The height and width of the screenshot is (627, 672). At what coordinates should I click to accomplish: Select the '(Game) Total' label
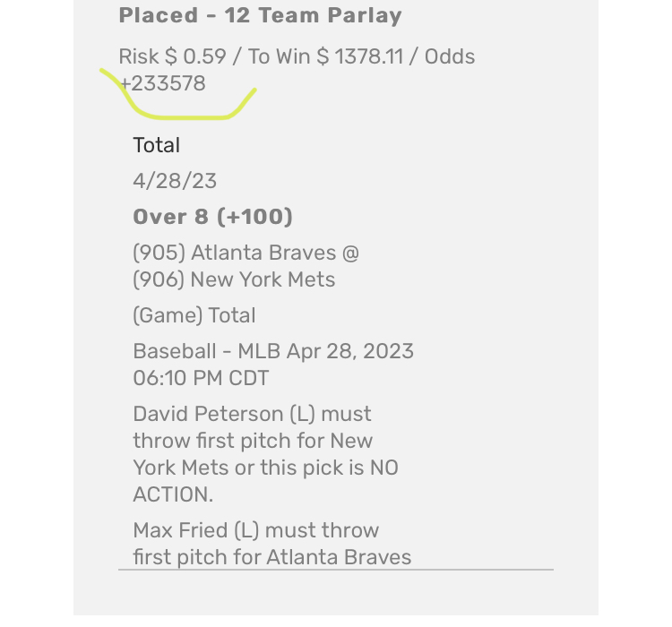(194, 315)
